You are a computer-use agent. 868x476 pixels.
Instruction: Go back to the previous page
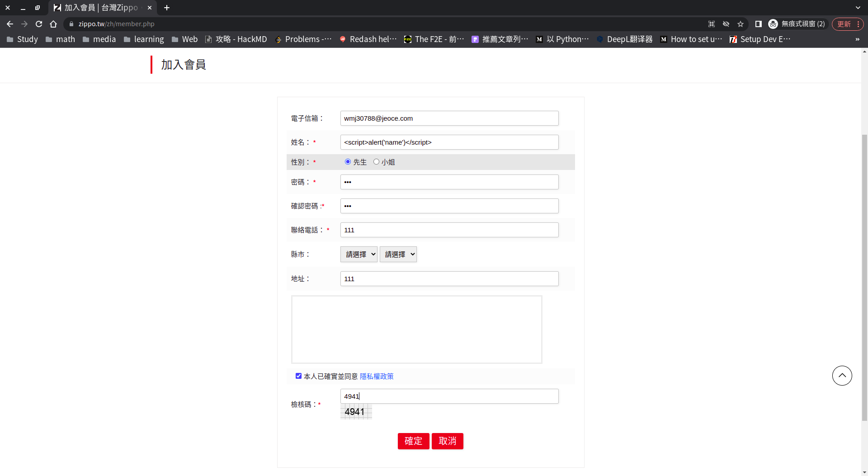click(10, 24)
